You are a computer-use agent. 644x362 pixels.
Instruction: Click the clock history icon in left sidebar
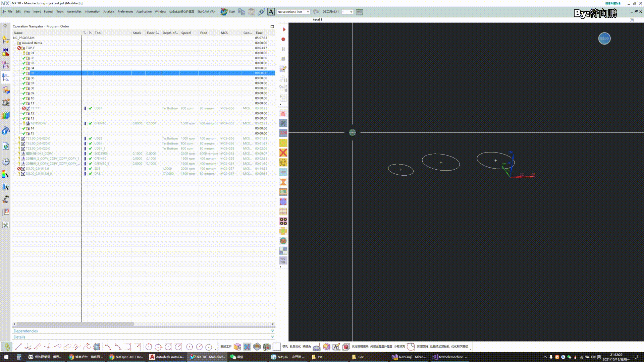tap(6, 162)
